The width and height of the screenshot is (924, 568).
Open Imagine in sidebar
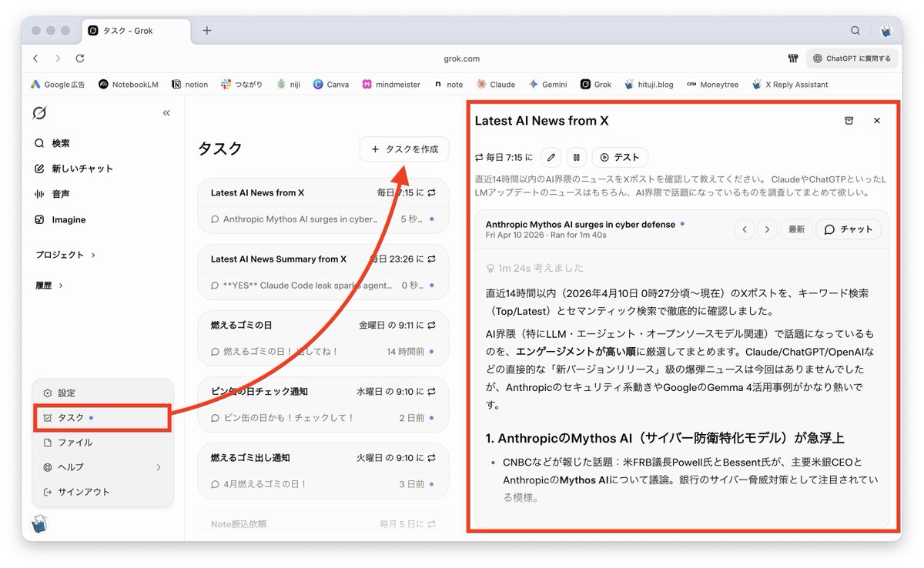pos(60,219)
